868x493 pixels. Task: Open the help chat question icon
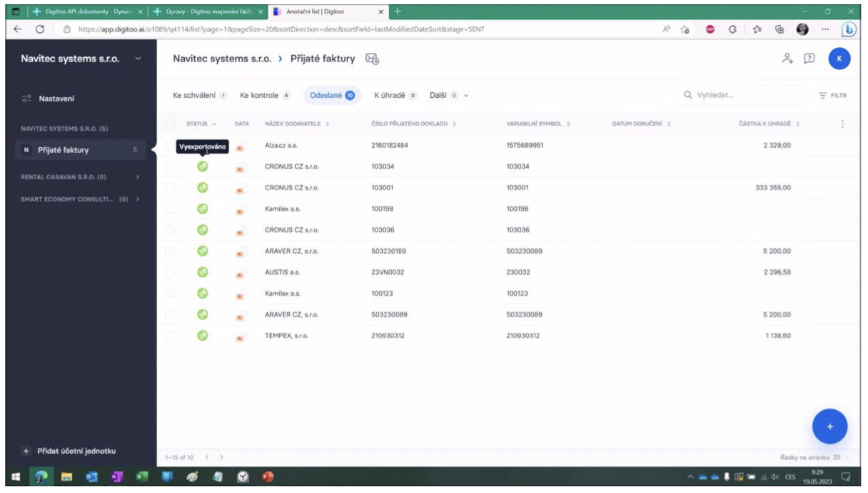pyautogui.click(x=809, y=59)
